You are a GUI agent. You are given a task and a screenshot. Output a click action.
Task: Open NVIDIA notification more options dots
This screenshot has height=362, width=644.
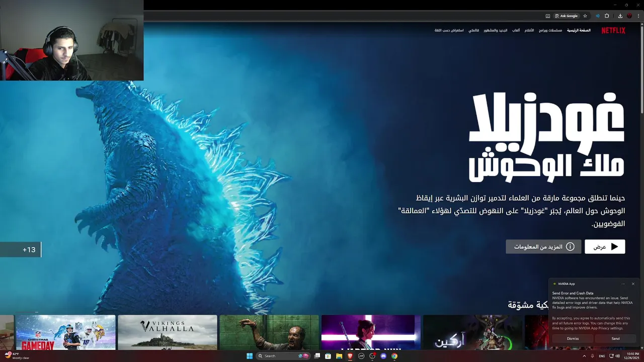tap(623, 284)
